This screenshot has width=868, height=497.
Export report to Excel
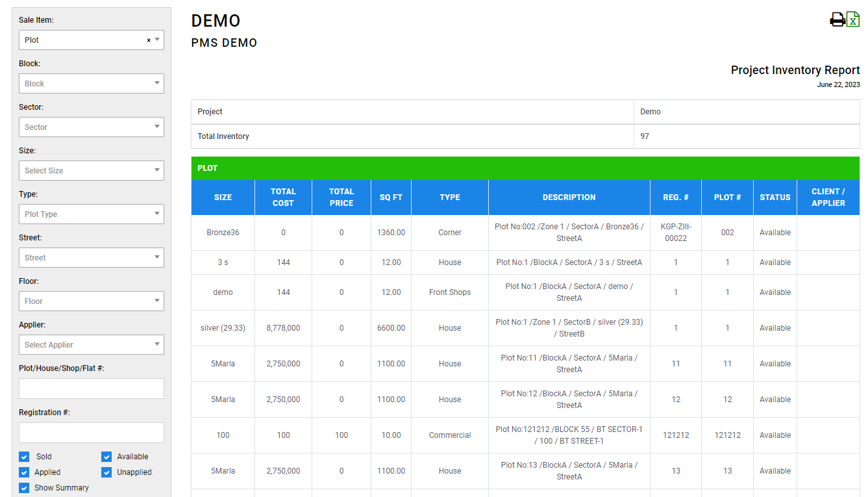853,19
